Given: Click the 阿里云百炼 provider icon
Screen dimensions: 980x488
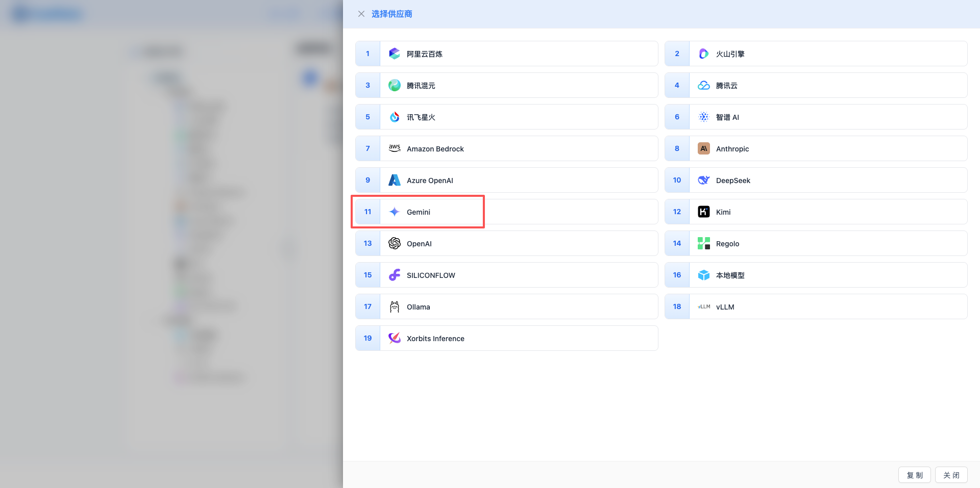Looking at the screenshot, I should click(x=394, y=54).
